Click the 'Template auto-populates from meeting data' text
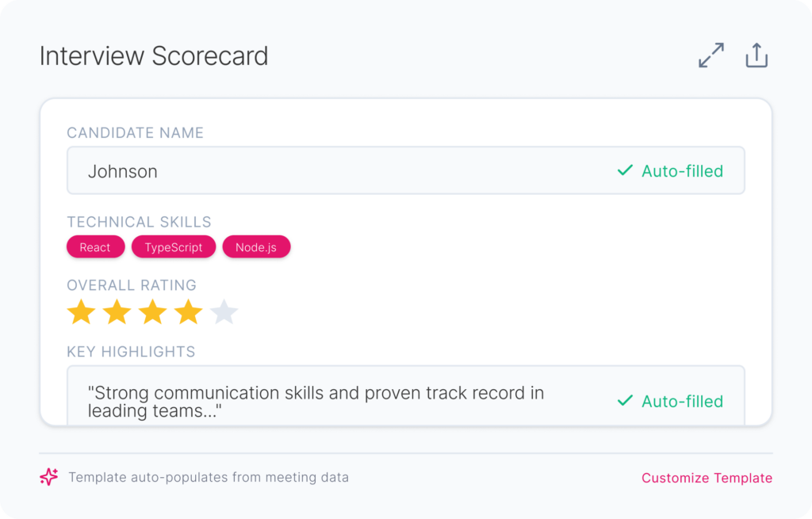This screenshot has height=519, width=812. tap(209, 478)
